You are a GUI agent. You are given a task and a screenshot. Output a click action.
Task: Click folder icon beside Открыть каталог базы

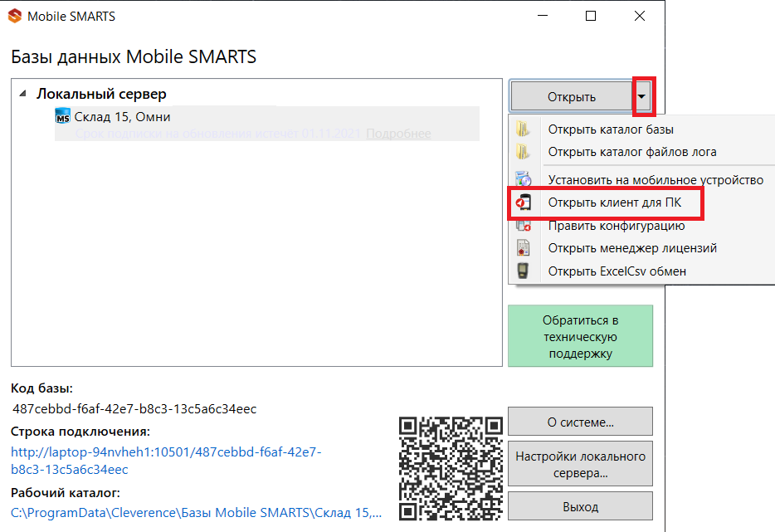click(x=523, y=129)
